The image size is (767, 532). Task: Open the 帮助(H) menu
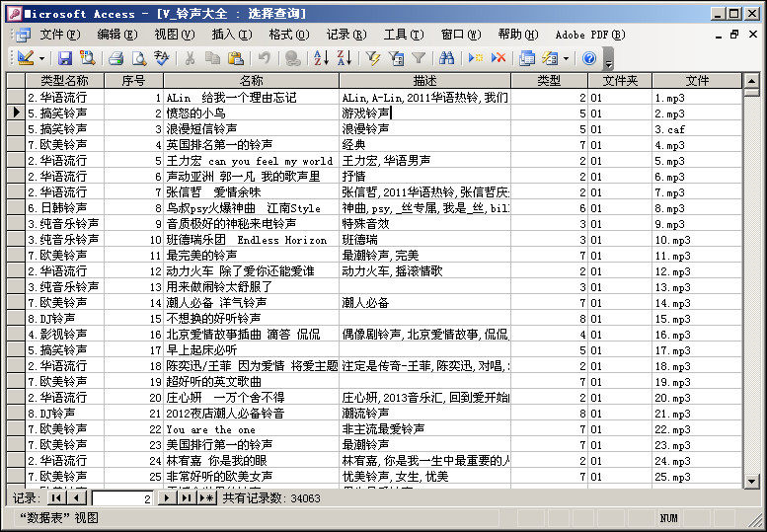point(518,35)
